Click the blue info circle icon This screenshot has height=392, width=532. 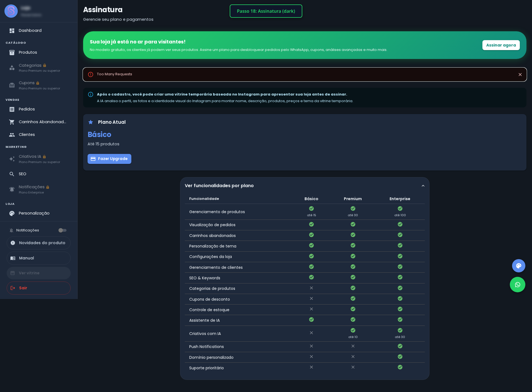[x=91, y=94]
